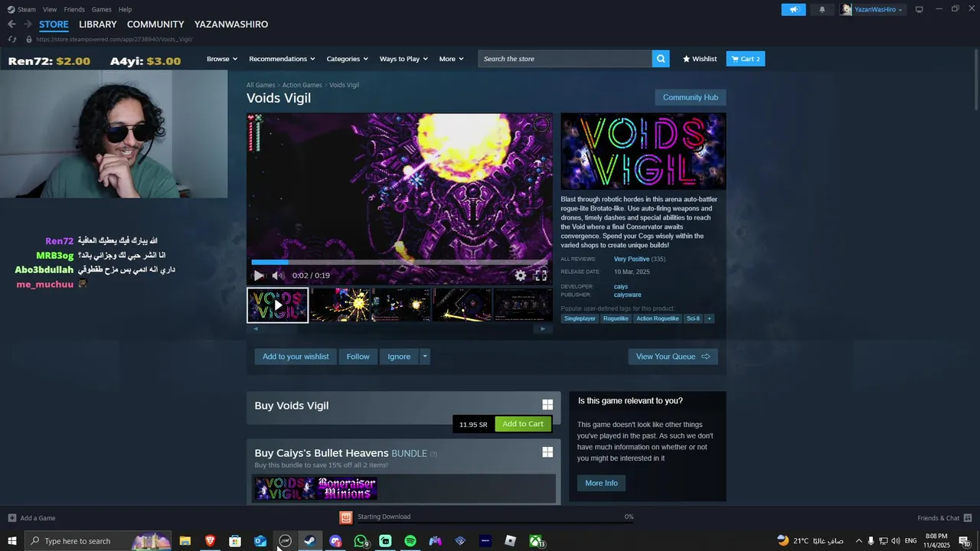The height and width of the screenshot is (551, 980).
Task: Open Microsoft Store taskbar icon
Action: point(235,541)
